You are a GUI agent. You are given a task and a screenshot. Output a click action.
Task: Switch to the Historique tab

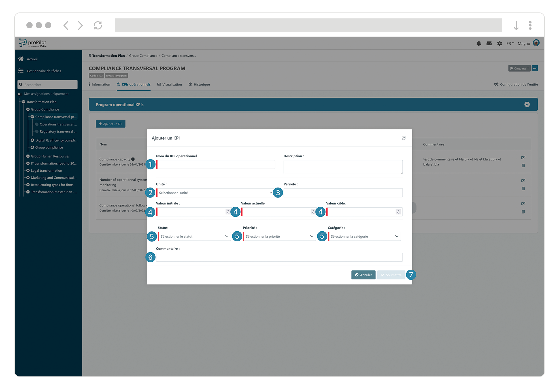point(199,84)
